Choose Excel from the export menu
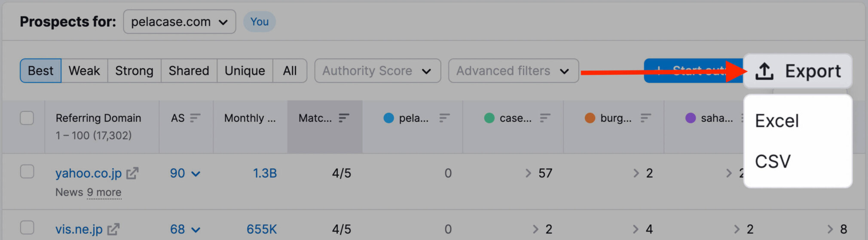This screenshot has width=868, height=240. [x=777, y=121]
